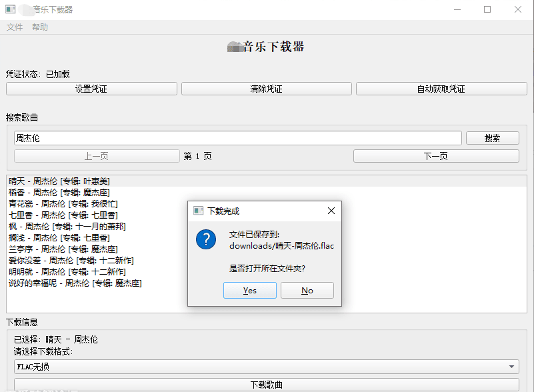534x392 pixels.
Task: Open the 帮助 menu
Action: 40,27
